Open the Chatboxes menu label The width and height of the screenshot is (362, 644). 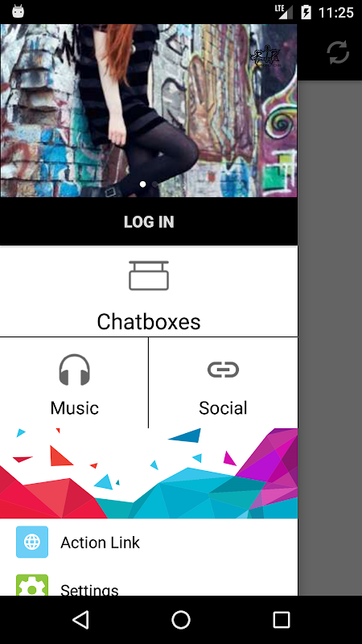[149, 321]
